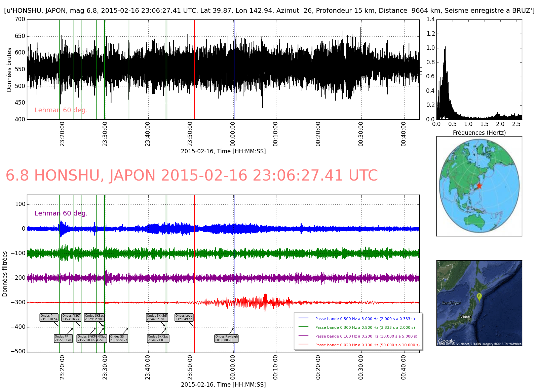This screenshot has width=538, height=392.
Task: Open the frequency spectrum plot
Action: [479, 70]
